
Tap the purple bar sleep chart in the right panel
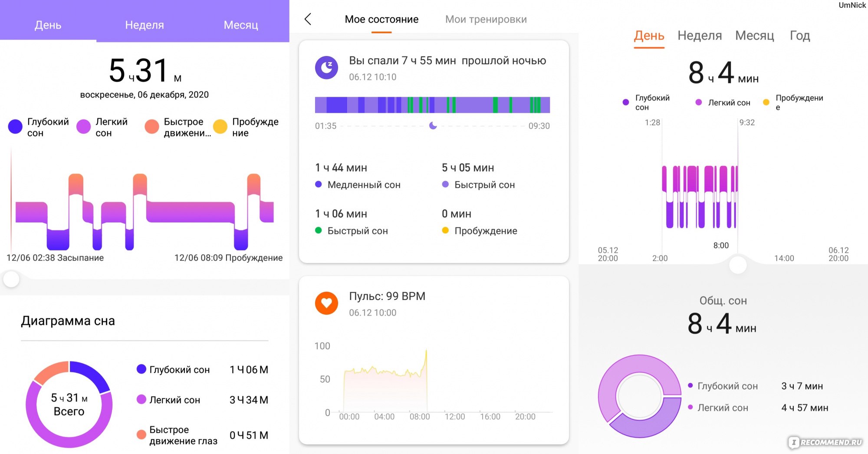700,197
